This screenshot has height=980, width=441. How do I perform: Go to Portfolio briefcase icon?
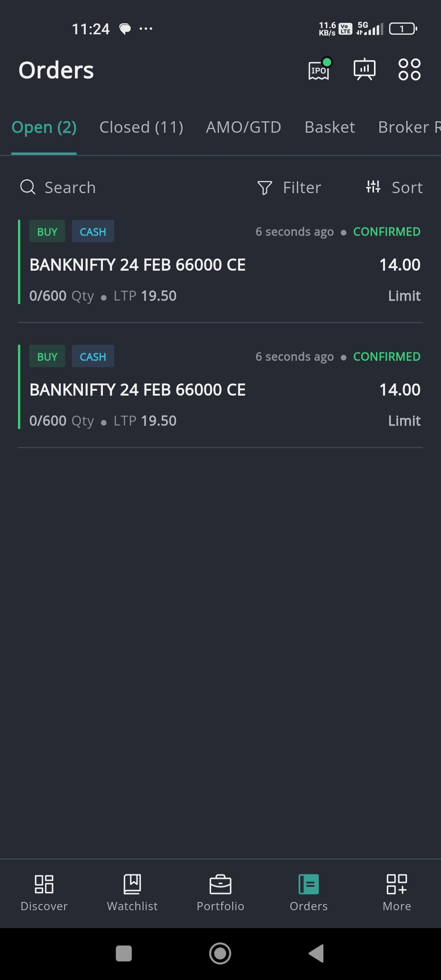tap(220, 884)
